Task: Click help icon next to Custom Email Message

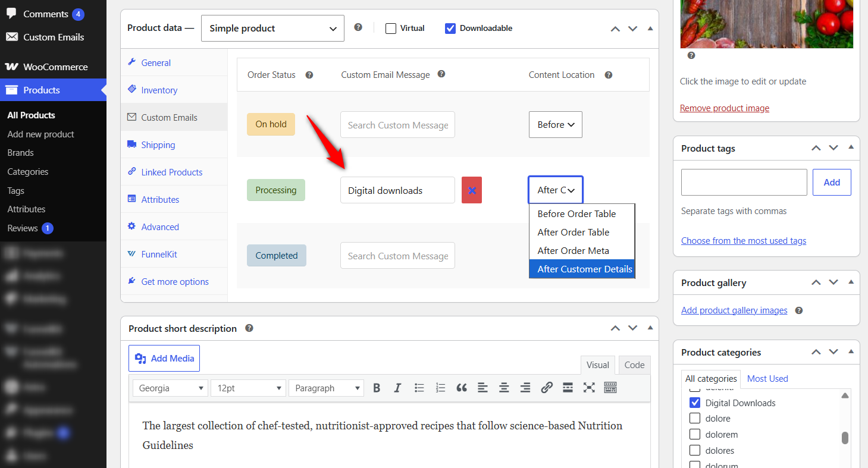Action: click(441, 74)
